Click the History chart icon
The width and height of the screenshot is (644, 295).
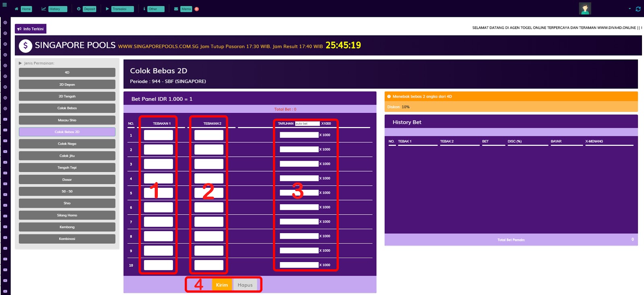pyautogui.click(x=43, y=9)
